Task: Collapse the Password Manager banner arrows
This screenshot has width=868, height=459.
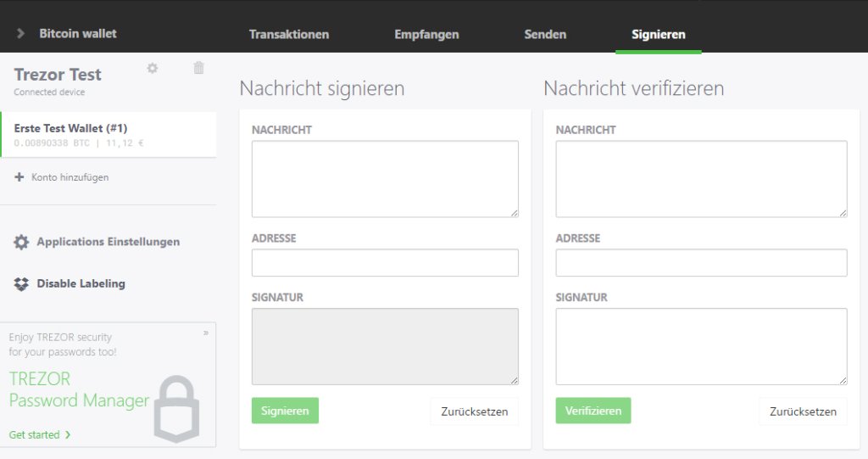Action: (x=206, y=333)
